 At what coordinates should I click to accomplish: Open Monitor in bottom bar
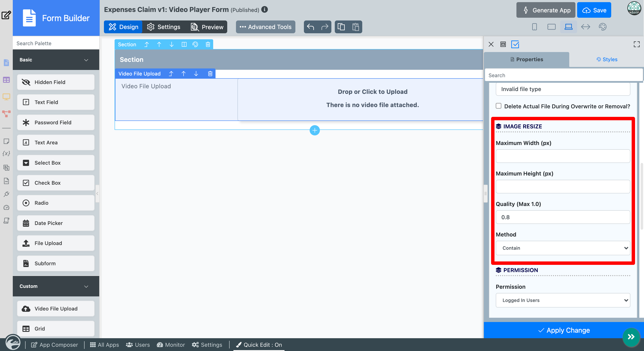(x=171, y=345)
